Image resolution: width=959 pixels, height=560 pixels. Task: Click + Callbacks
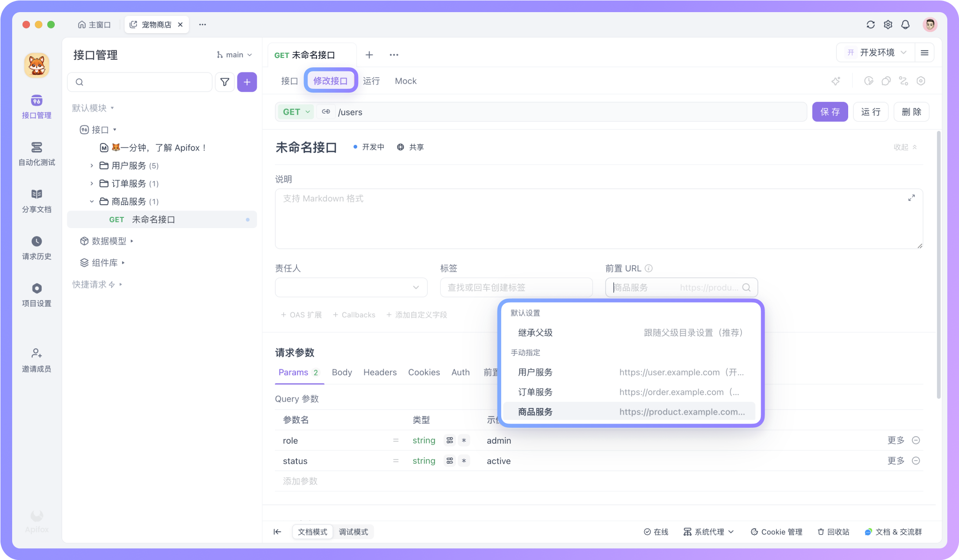[x=354, y=315]
